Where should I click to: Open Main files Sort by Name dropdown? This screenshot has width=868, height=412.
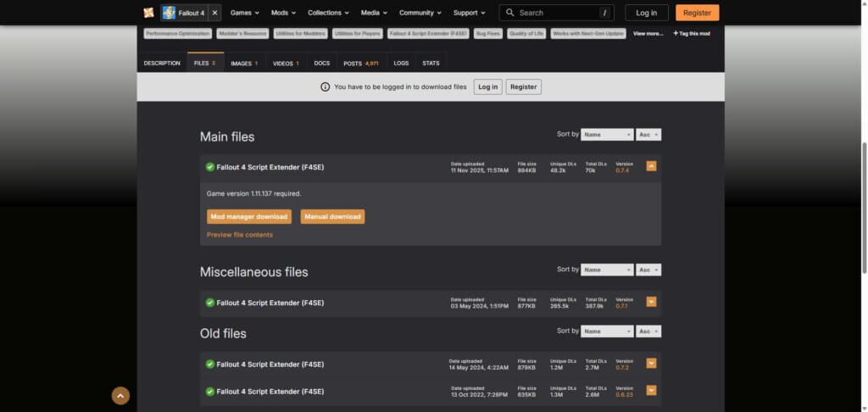(606, 134)
